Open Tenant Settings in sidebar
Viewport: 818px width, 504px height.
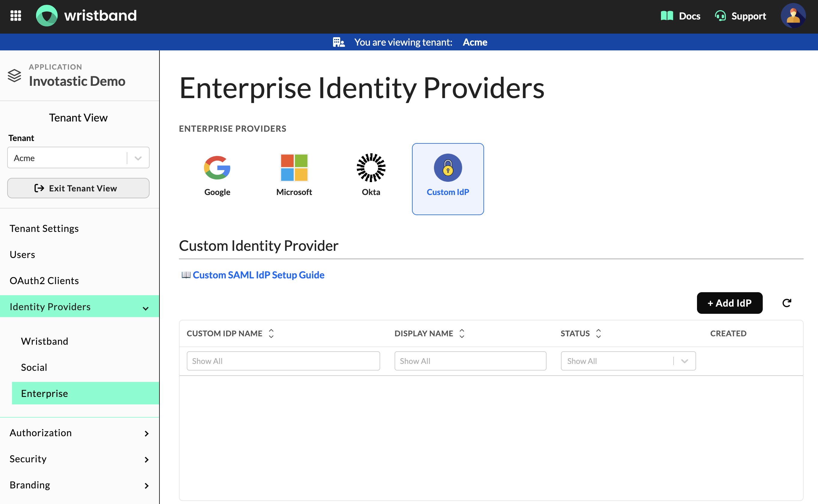click(44, 229)
